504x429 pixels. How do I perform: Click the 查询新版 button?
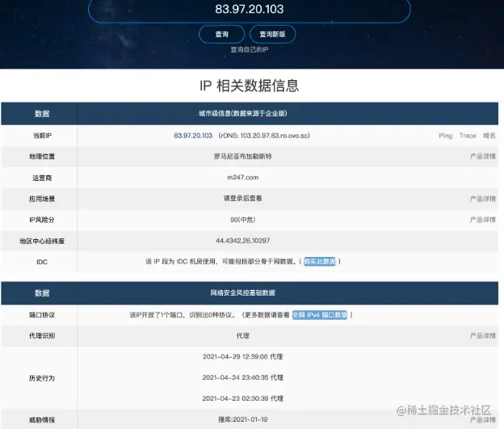272,34
